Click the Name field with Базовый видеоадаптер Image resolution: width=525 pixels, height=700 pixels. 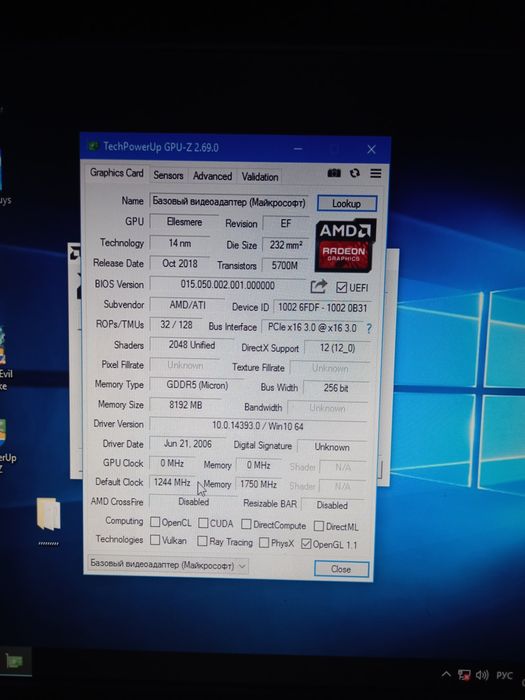(x=229, y=202)
